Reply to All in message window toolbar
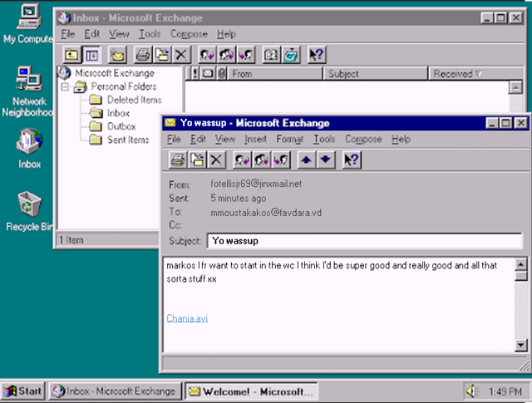Viewport: 532px width, 403px height. pos(261,160)
